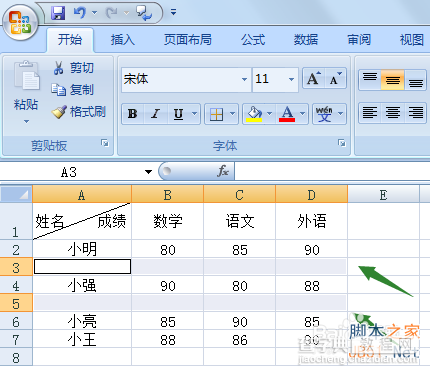Open the 审阅 ribbon tab
Viewport: 430px width, 366px height.
[359, 40]
